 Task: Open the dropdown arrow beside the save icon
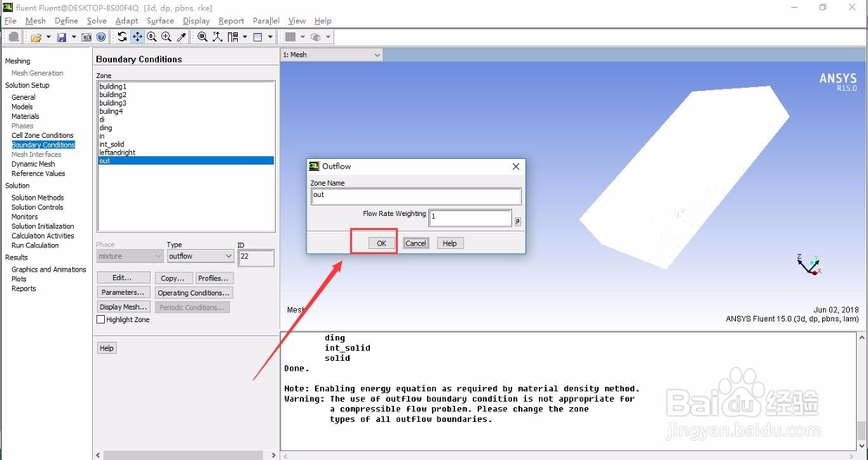click(74, 37)
